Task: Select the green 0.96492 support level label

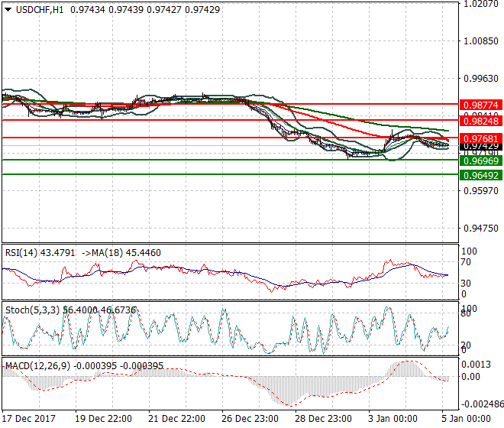Action: click(x=481, y=175)
